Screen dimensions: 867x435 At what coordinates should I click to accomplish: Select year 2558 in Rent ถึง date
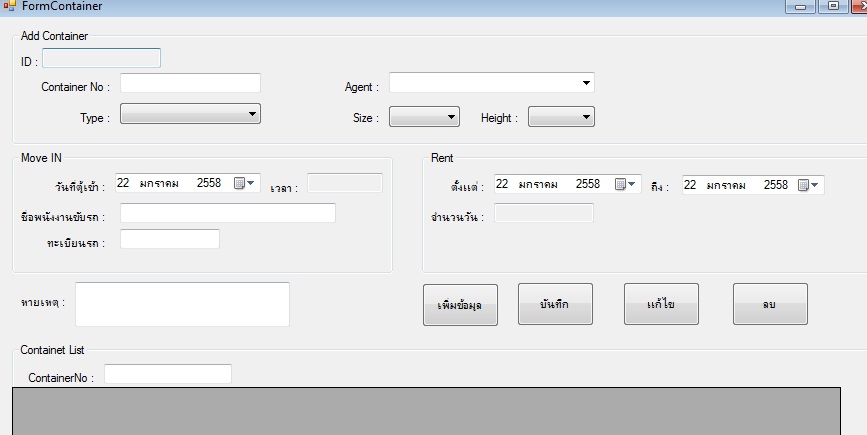pos(775,185)
